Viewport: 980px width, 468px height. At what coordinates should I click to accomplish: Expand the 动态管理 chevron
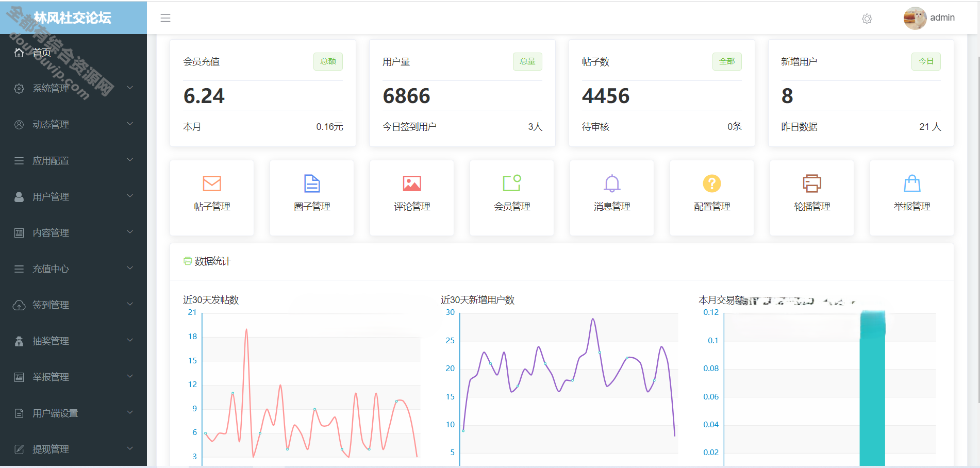click(130, 124)
